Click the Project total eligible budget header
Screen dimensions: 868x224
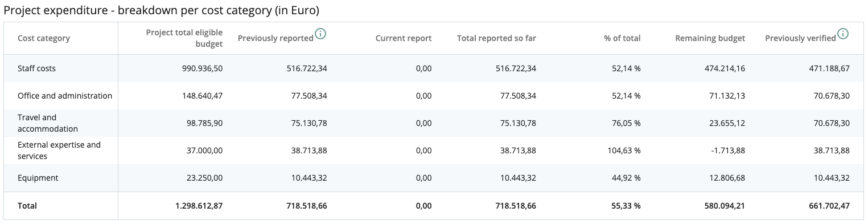pos(184,38)
